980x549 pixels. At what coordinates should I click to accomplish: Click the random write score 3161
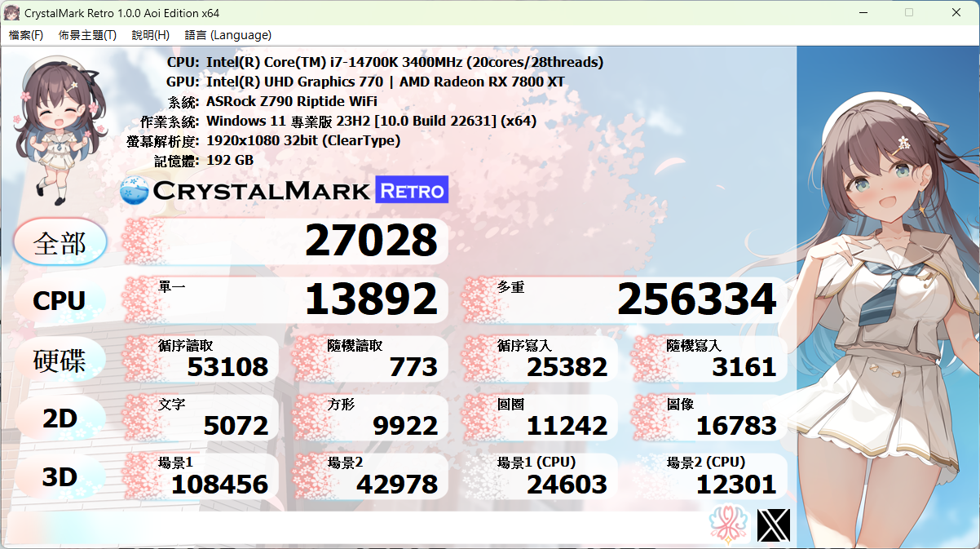point(744,366)
